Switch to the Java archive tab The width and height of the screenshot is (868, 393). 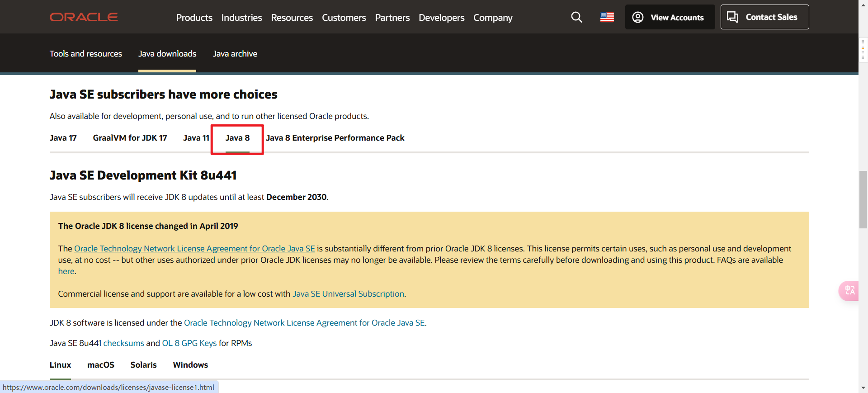235,54
